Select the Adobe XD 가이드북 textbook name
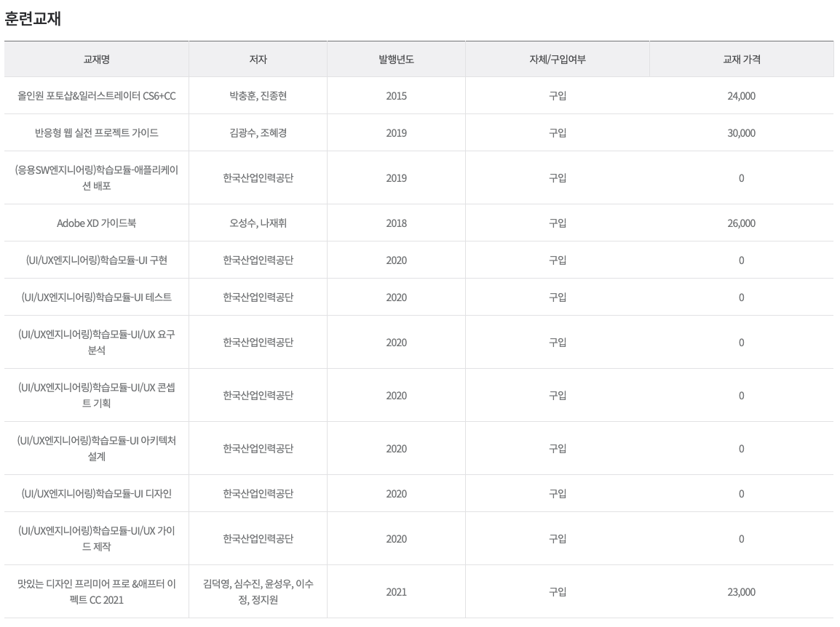 [96, 223]
